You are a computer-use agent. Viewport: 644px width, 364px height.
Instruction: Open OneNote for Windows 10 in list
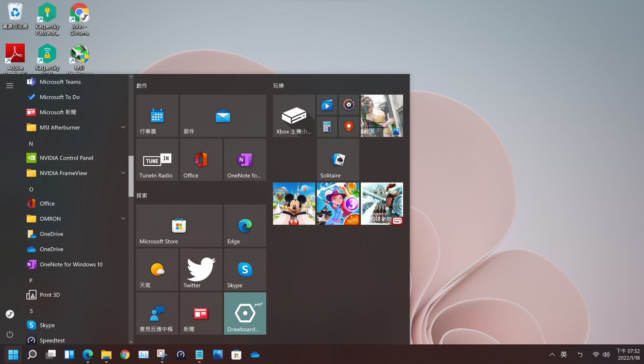(76, 264)
